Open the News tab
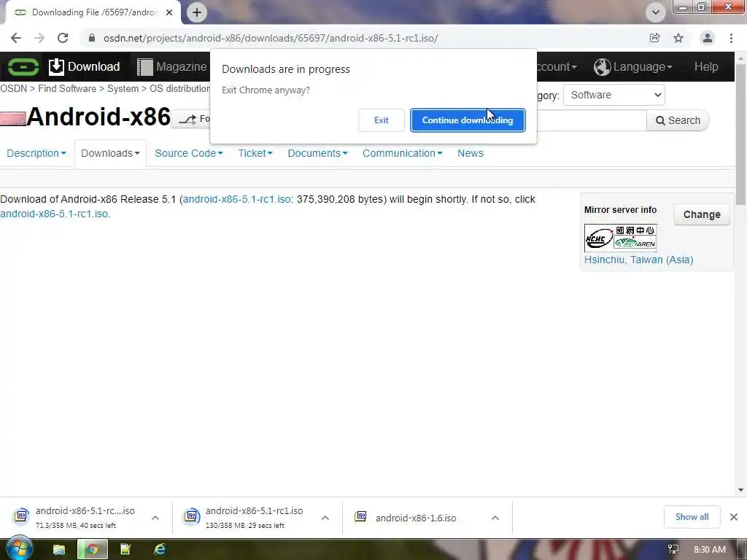Screen dimensions: 747x560 pyautogui.click(x=471, y=153)
